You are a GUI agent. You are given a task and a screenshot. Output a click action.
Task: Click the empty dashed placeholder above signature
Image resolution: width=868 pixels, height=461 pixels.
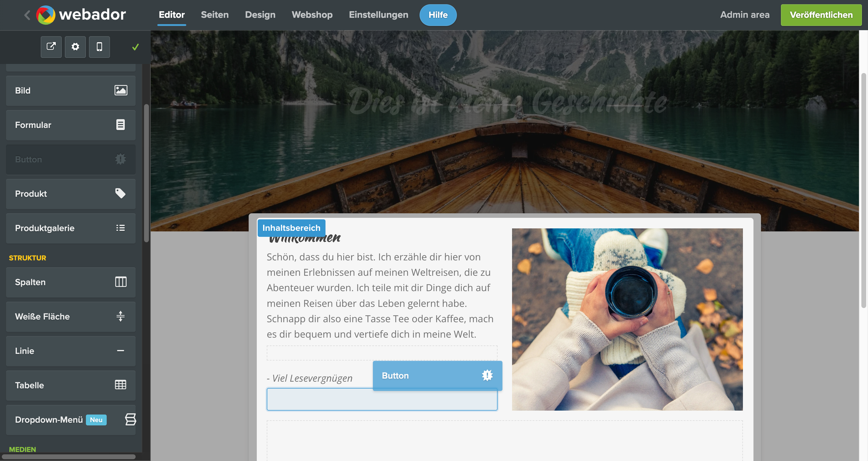click(x=382, y=353)
